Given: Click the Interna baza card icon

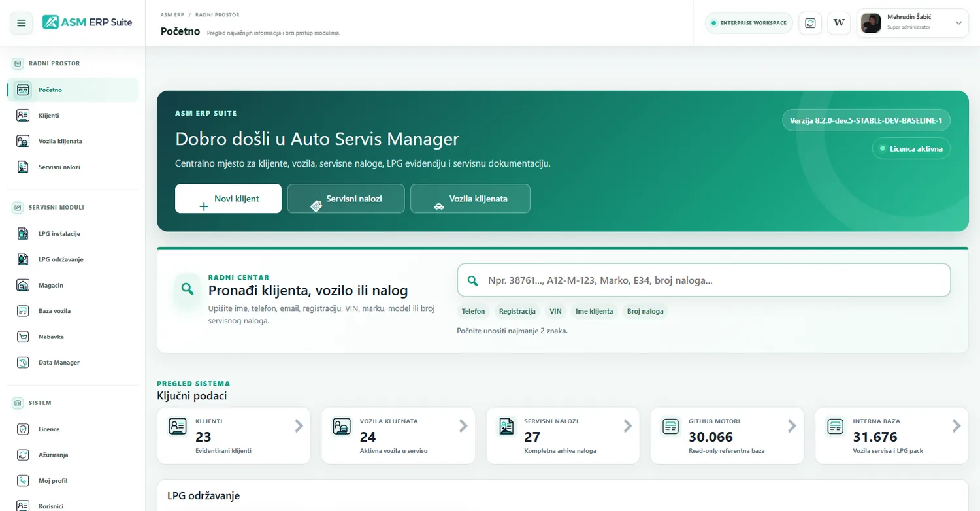Looking at the screenshot, I should 835,427.
